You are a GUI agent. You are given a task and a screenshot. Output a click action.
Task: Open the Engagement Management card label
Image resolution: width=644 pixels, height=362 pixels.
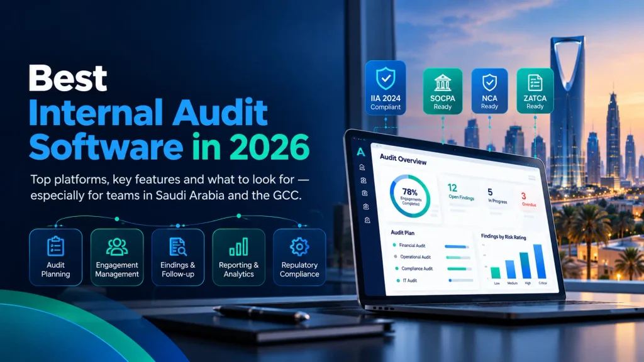(117, 270)
